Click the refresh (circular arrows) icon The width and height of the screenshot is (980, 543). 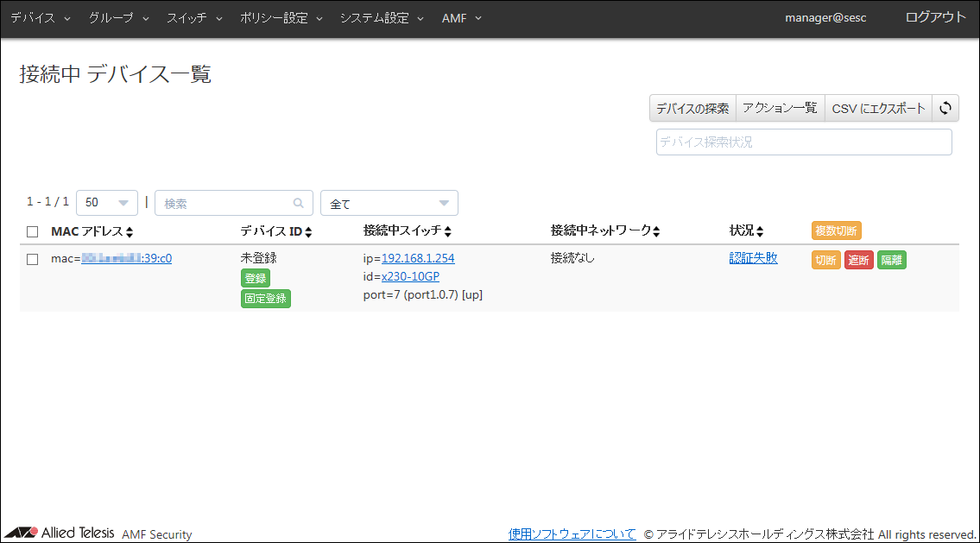[x=945, y=108]
